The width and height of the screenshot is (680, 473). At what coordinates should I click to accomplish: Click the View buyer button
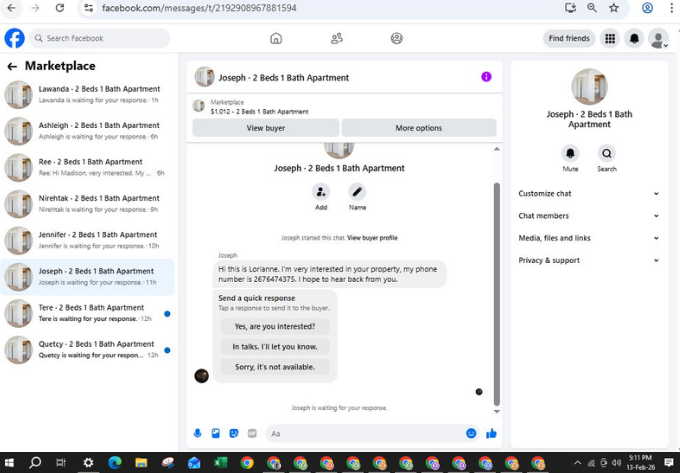click(265, 128)
